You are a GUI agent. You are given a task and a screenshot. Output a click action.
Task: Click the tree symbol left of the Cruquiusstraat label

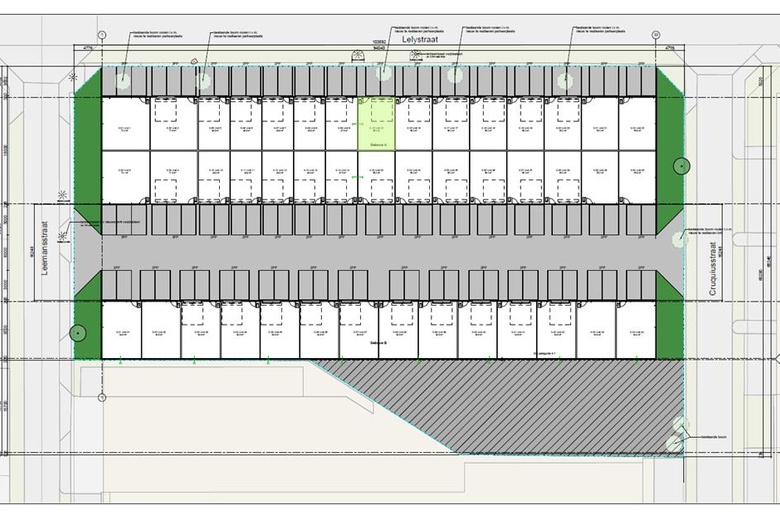(x=679, y=238)
